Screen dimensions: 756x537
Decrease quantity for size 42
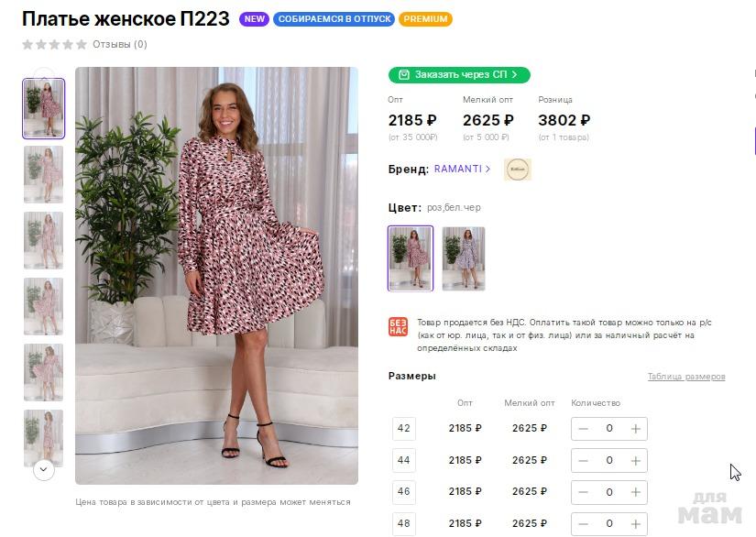click(584, 429)
